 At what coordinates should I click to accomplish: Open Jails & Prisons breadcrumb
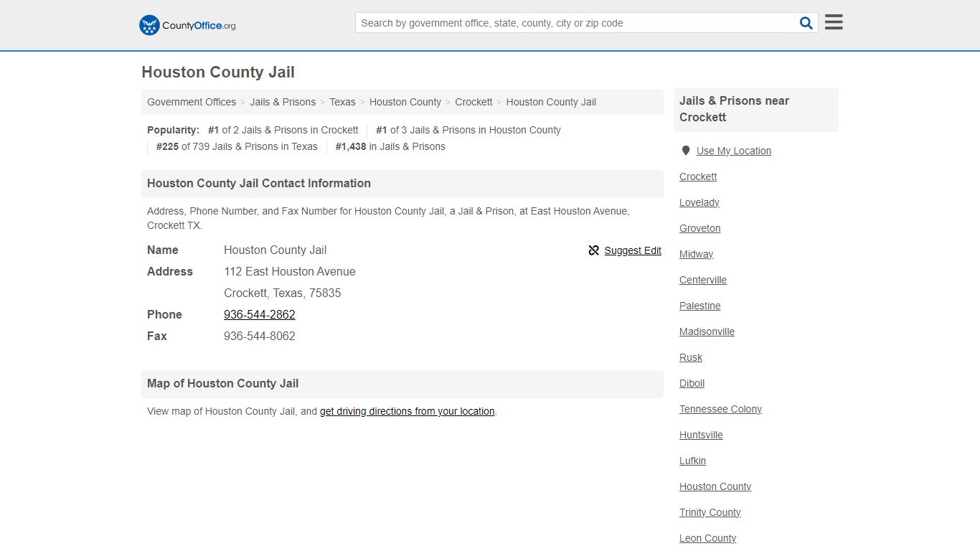[283, 102]
